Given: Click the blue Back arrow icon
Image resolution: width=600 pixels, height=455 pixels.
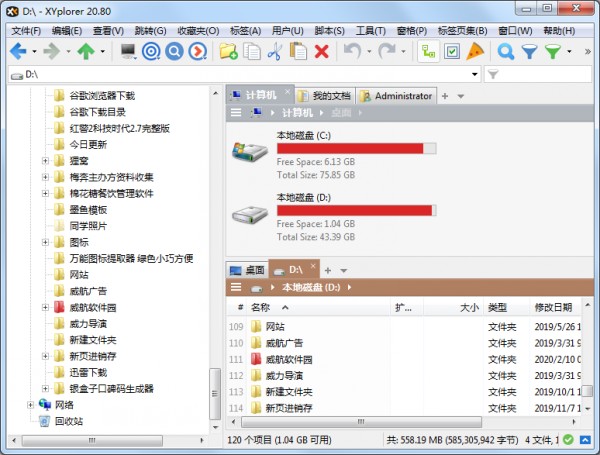Looking at the screenshot, I should click(x=18, y=51).
